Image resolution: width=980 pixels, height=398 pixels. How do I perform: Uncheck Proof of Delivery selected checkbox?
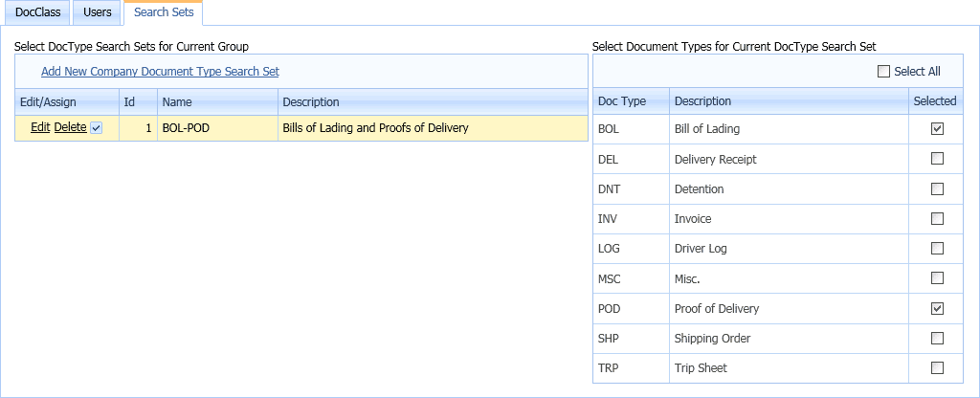[x=937, y=309]
